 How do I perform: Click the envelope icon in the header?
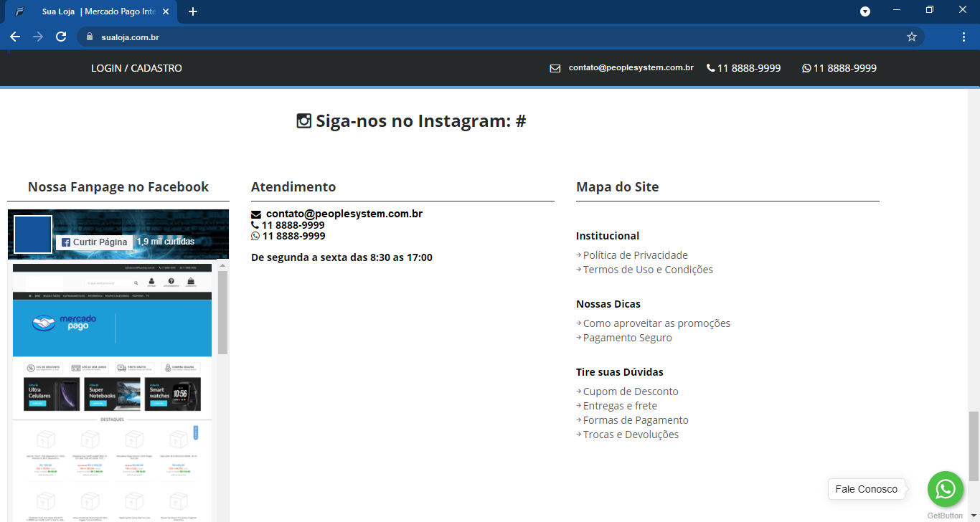(555, 68)
